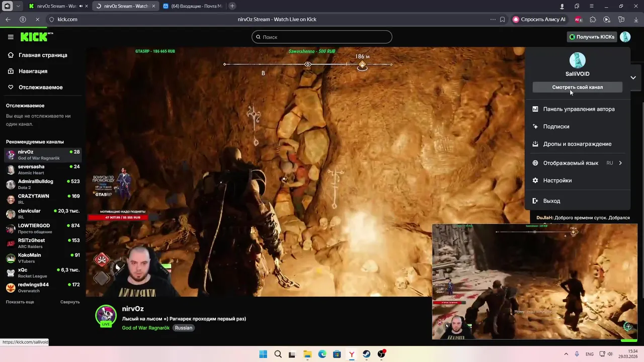Open redwings944 channel in sidebar
Screen dimensions: 644x362
point(43,287)
